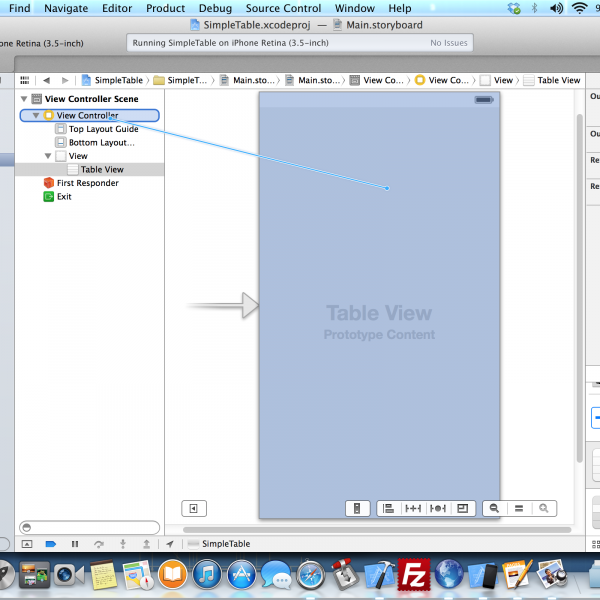Collapse the View Controller disclosure triangle
600x600 pixels.
36,116
